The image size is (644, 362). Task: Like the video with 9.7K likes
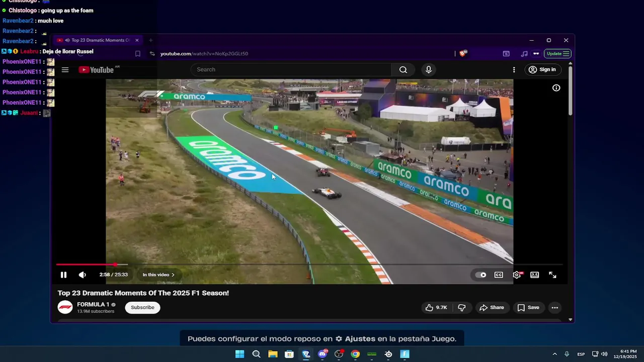click(x=436, y=308)
